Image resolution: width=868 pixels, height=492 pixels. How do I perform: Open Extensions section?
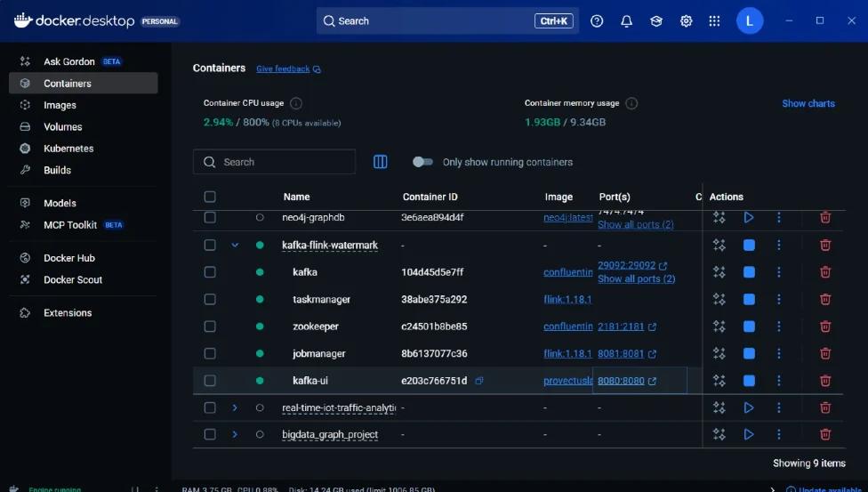pos(83,313)
